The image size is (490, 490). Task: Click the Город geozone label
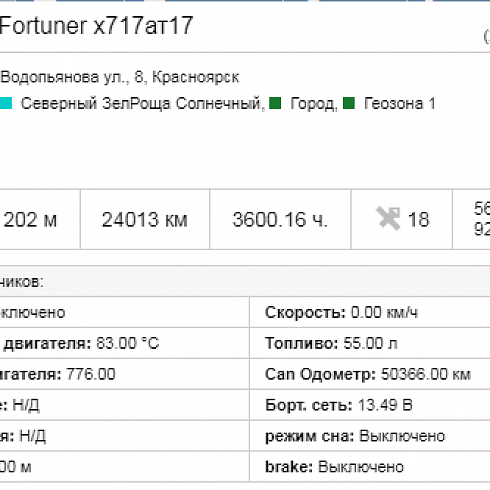coord(312,103)
